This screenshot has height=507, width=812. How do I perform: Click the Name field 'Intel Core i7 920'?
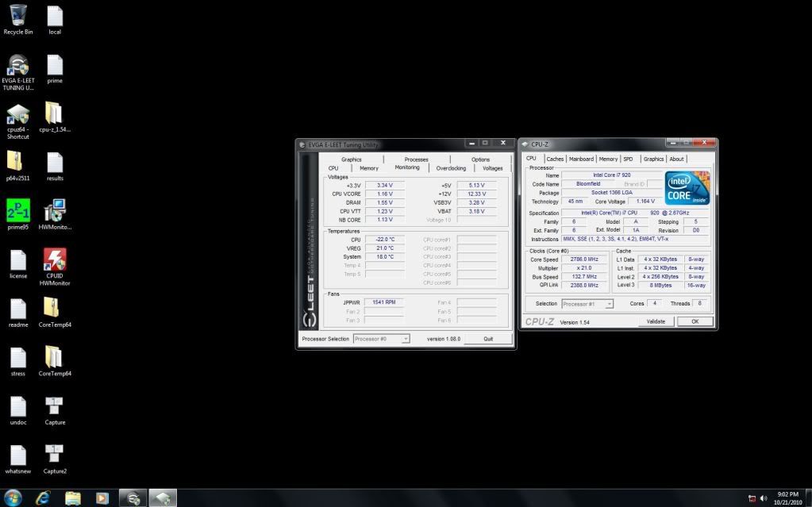coord(612,175)
